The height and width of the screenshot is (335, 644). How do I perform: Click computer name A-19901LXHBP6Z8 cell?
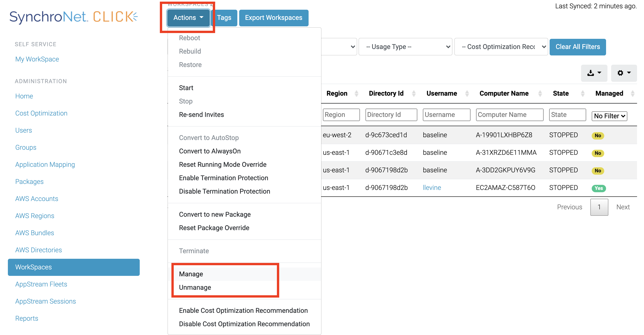tap(504, 135)
